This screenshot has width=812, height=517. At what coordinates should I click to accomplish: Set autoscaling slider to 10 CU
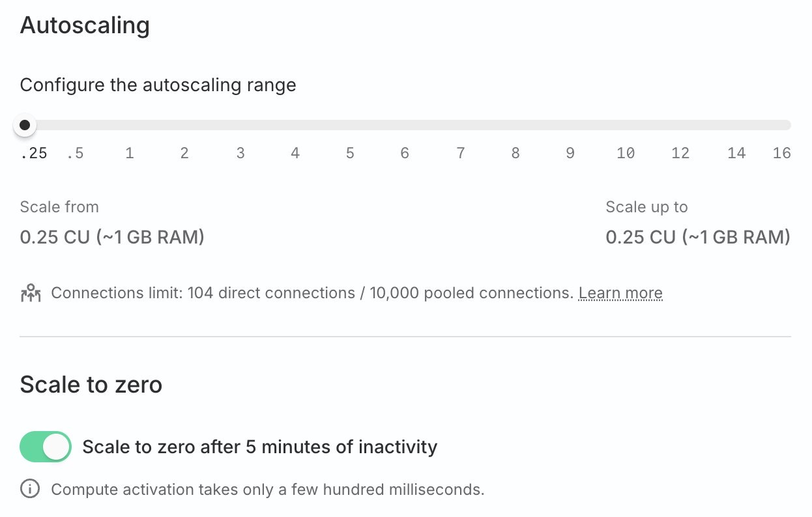(626, 125)
